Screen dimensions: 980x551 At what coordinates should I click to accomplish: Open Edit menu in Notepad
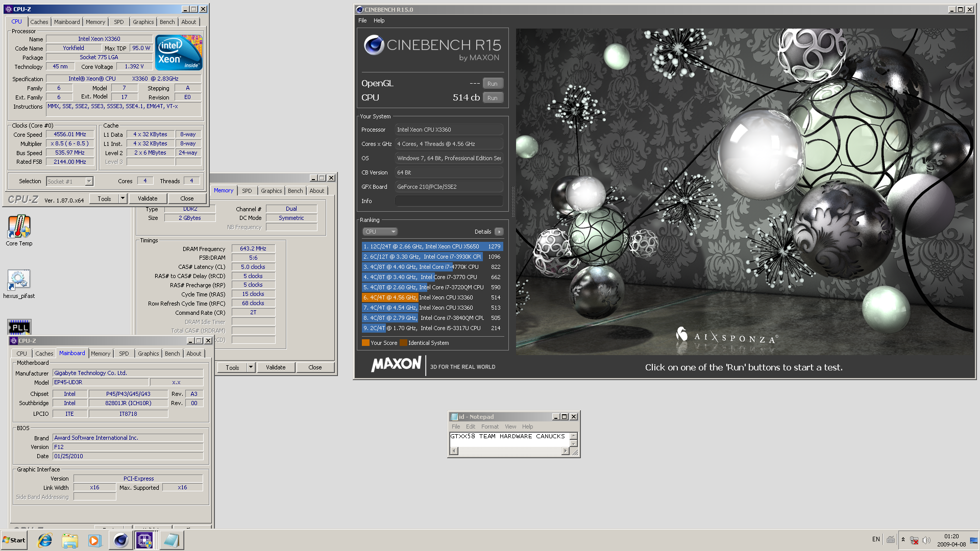tap(471, 427)
